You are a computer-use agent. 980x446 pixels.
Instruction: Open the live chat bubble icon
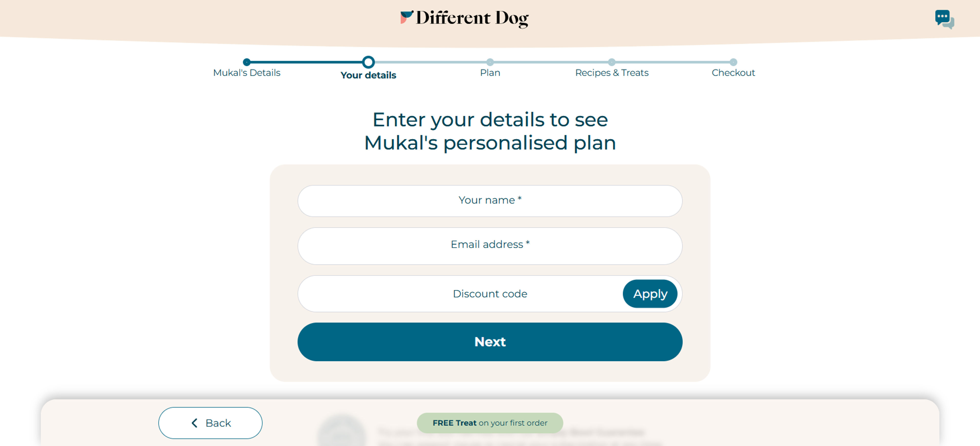(944, 19)
